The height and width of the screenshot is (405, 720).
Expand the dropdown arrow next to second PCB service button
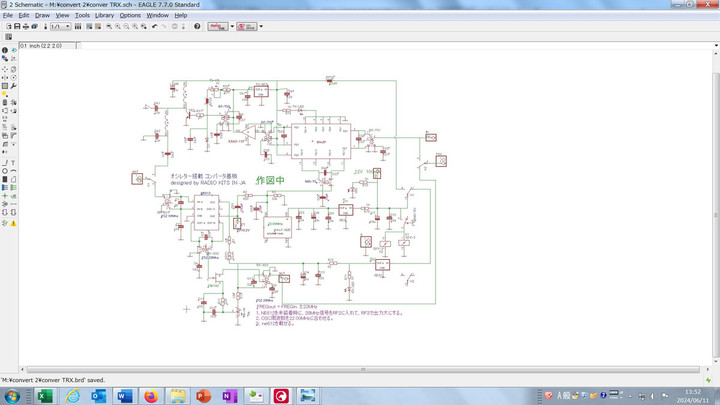pos(261,26)
